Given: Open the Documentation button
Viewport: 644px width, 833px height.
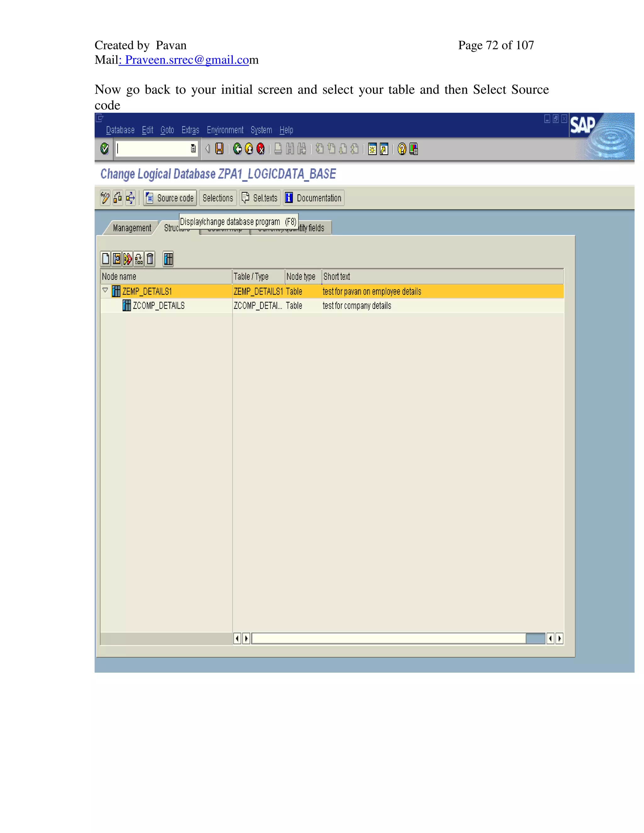Looking at the screenshot, I should click(x=314, y=198).
